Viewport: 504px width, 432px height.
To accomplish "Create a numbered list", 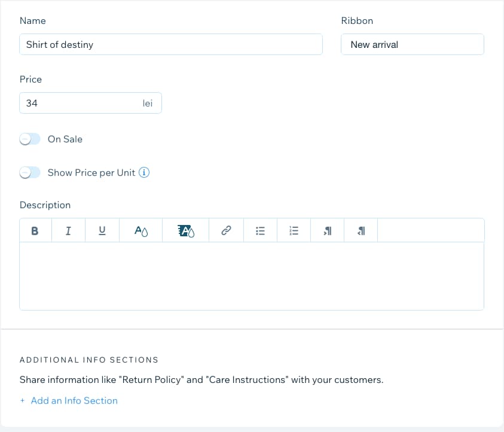I will point(294,230).
